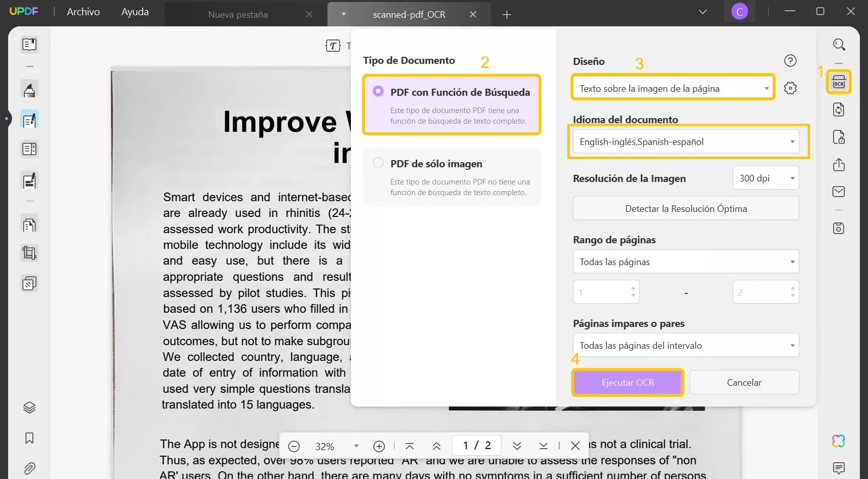Open the organize pages icon in left sidebar
The height and width of the screenshot is (479, 868).
(29, 149)
